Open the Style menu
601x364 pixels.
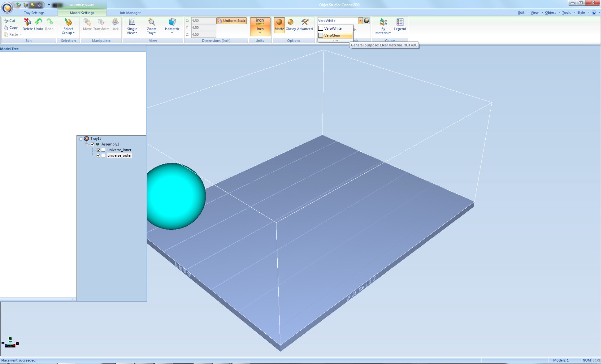(x=581, y=12)
